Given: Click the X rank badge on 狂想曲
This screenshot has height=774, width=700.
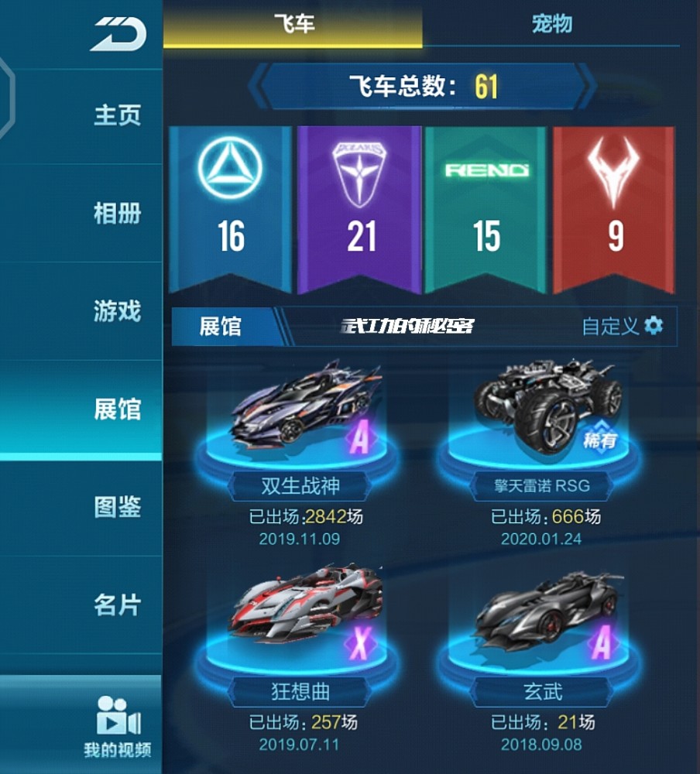Looking at the screenshot, I should 361,642.
